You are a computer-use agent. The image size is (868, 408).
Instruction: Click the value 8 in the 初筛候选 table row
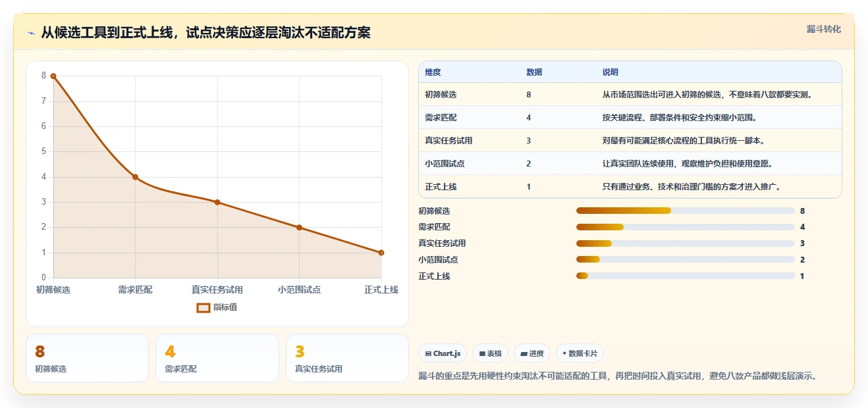tap(529, 95)
